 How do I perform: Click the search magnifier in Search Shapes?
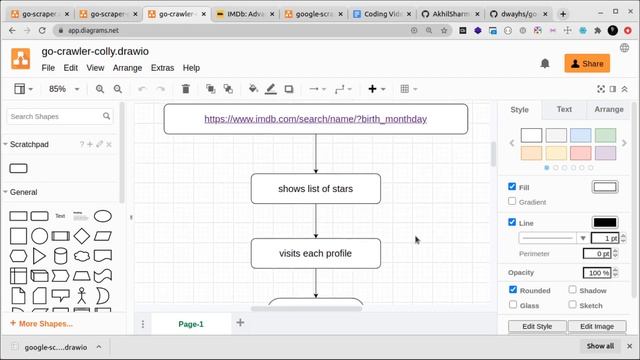point(107,116)
